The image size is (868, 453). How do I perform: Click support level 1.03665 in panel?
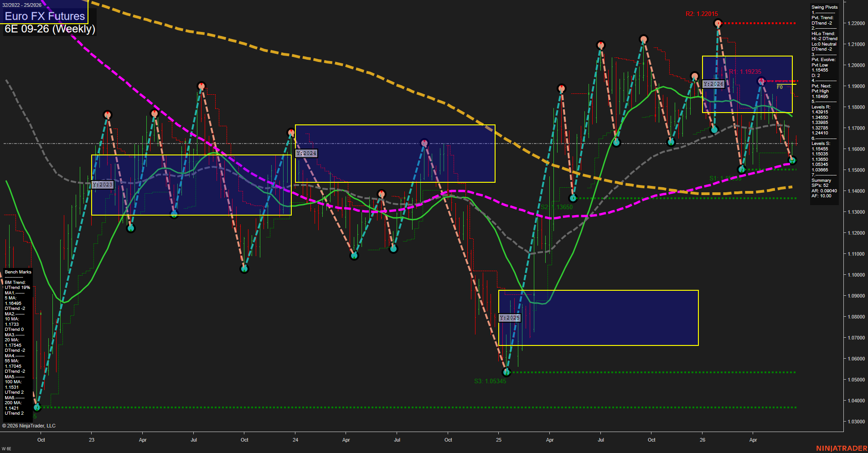click(820, 170)
